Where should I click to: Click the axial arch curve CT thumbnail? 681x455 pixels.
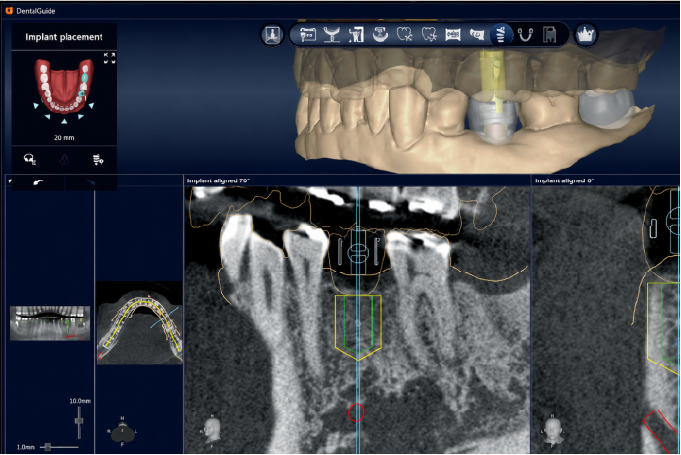pyautogui.click(x=139, y=323)
